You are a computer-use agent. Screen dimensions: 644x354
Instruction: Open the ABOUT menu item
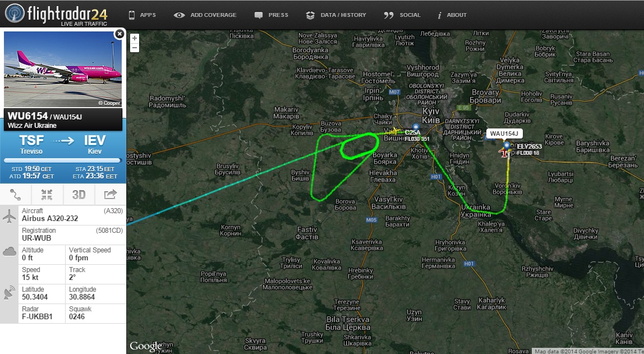tap(452, 15)
